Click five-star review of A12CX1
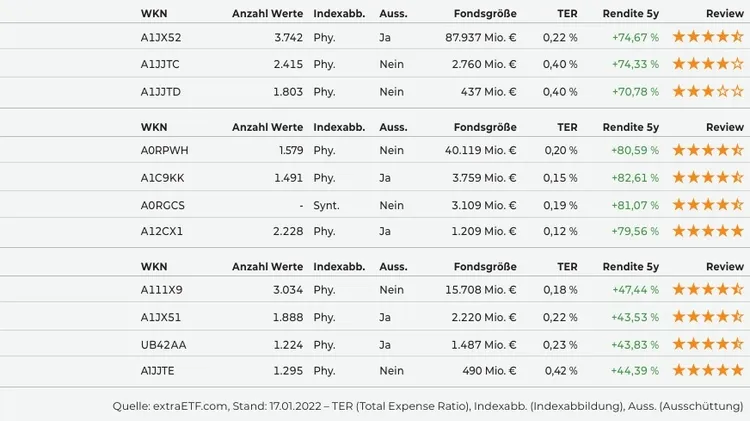The width and height of the screenshot is (750, 421). pyautogui.click(x=708, y=231)
